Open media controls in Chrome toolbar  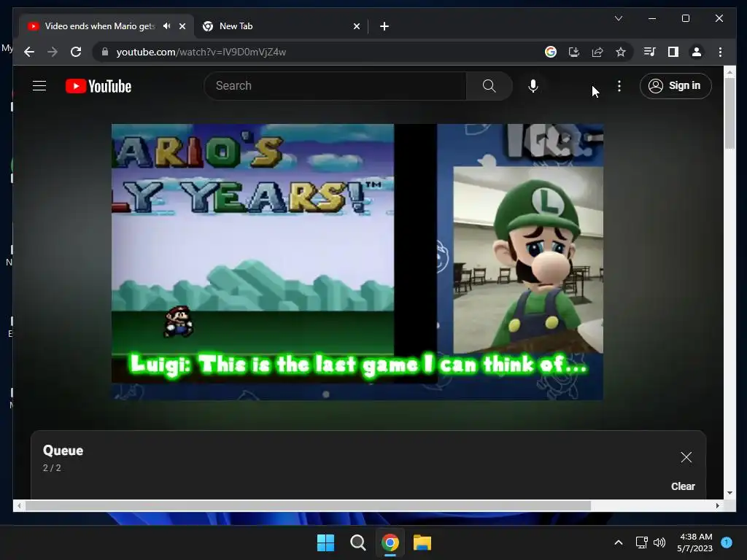coord(650,52)
